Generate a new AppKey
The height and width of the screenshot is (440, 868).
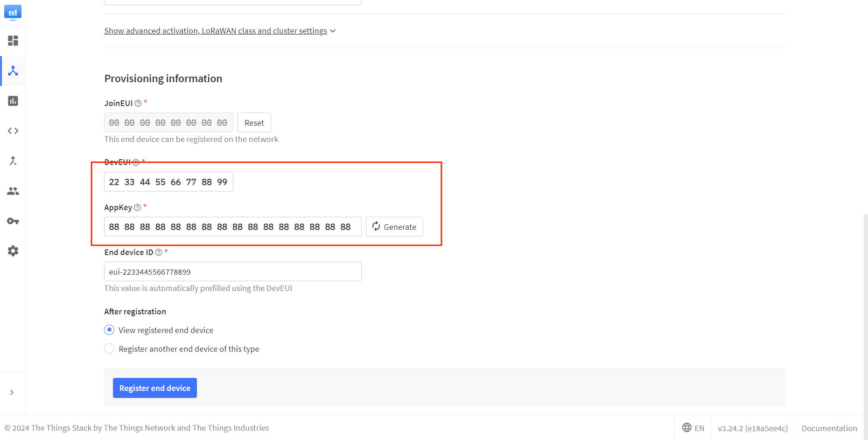[394, 227]
